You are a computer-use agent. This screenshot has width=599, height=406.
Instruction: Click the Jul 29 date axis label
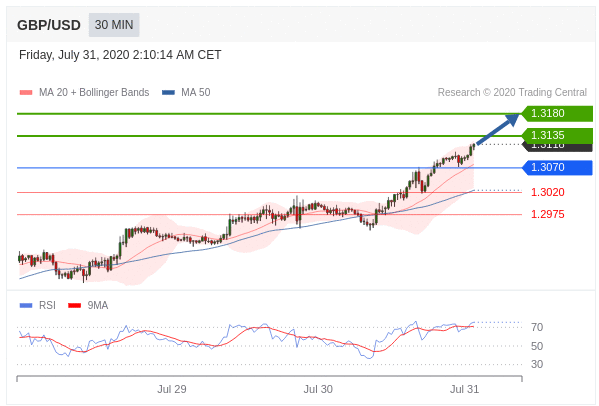172,389
